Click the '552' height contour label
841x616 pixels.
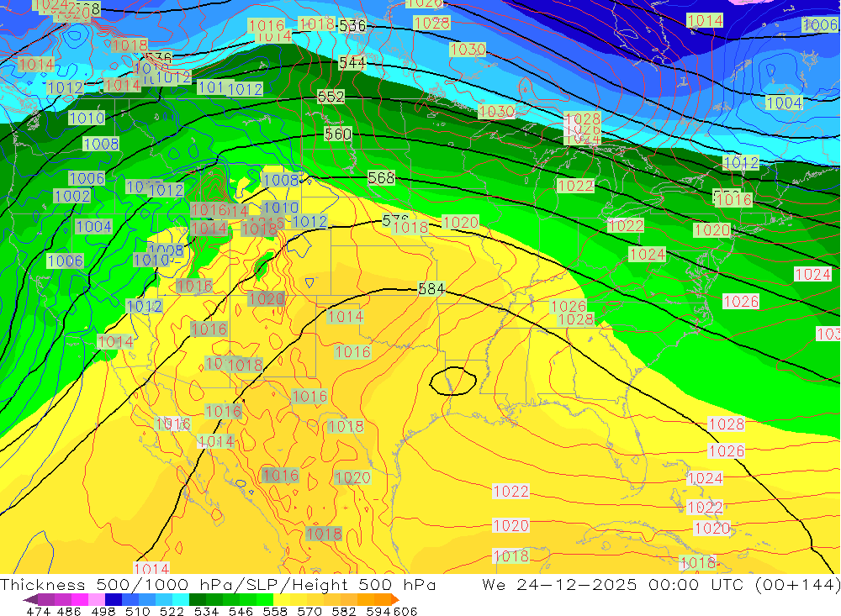coord(331,97)
